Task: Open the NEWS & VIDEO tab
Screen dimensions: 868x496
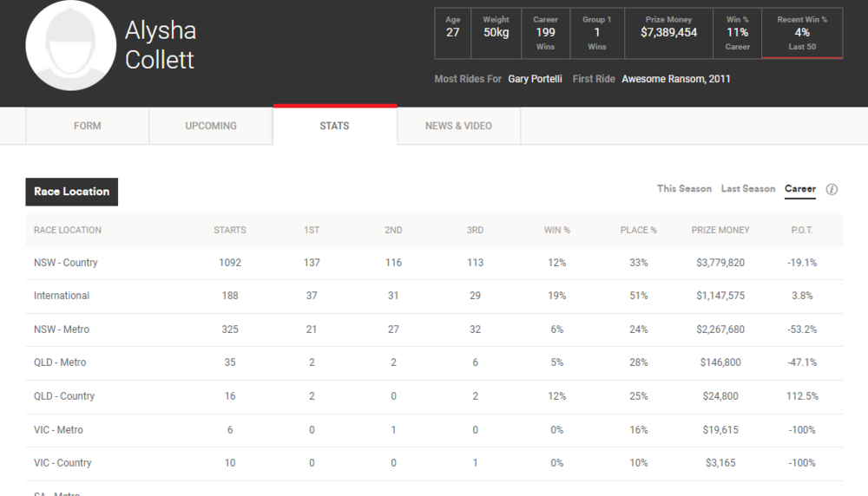Action: [x=458, y=126]
